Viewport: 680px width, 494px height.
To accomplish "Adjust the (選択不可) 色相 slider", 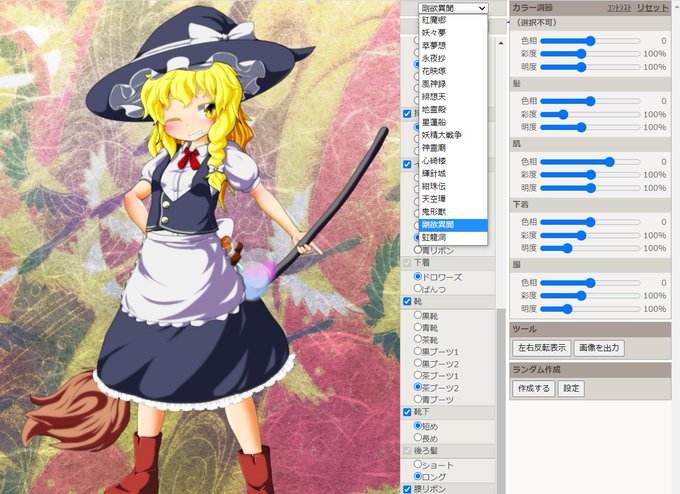I will point(590,41).
